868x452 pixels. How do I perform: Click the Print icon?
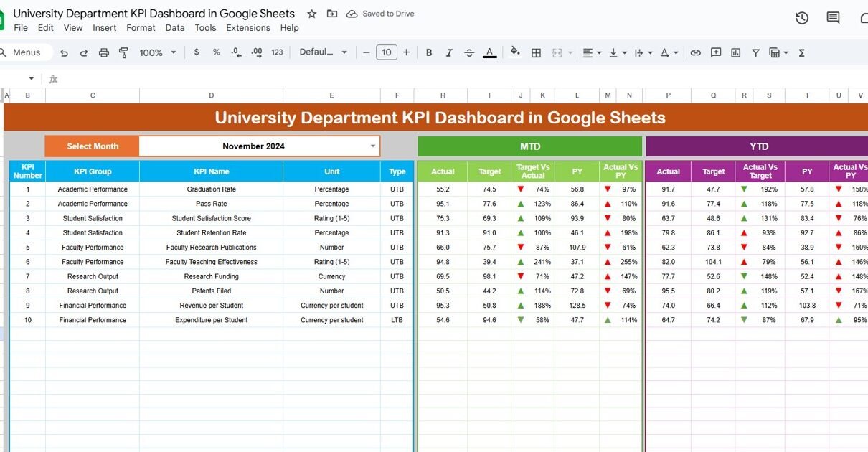[104, 52]
